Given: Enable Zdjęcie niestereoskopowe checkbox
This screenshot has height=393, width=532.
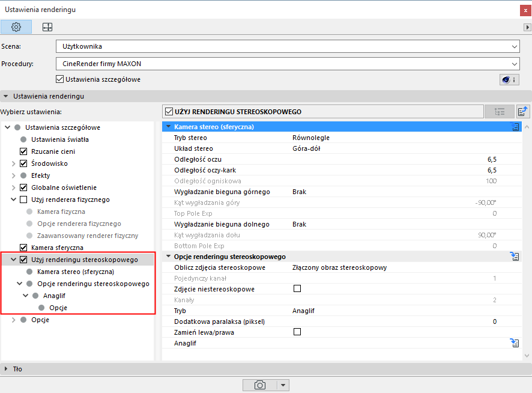Looking at the screenshot, I should (297, 288).
